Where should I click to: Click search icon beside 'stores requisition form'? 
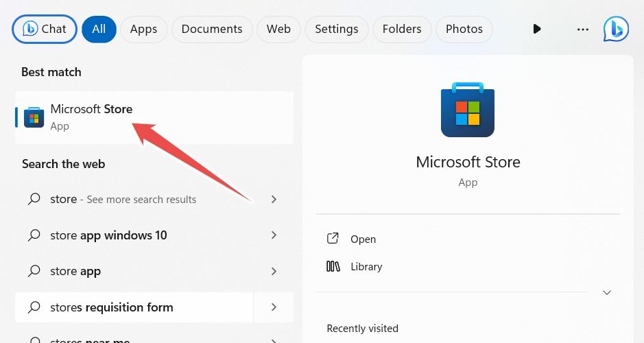pyautogui.click(x=34, y=307)
